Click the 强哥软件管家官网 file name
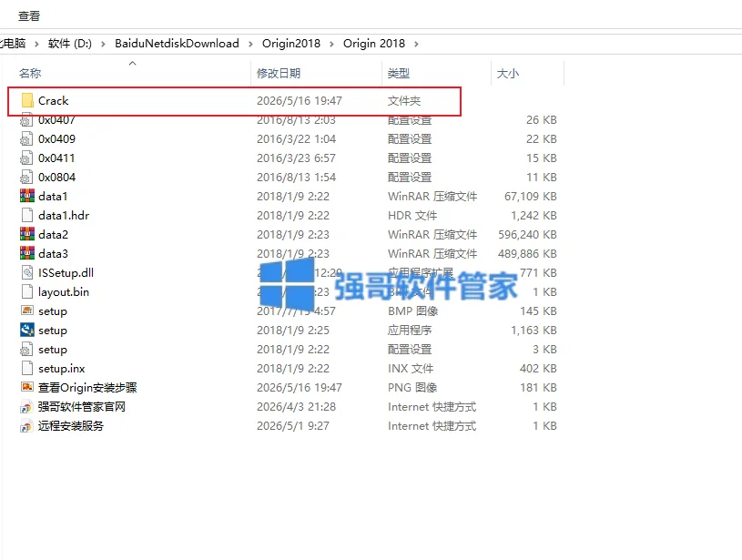Viewport: 742px width, 560px height. [82, 407]
